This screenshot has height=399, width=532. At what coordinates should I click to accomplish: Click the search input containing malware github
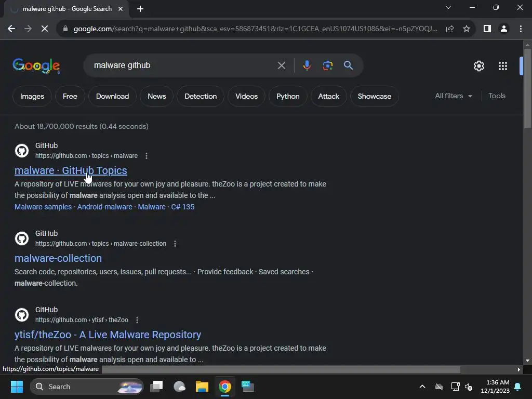183,65
